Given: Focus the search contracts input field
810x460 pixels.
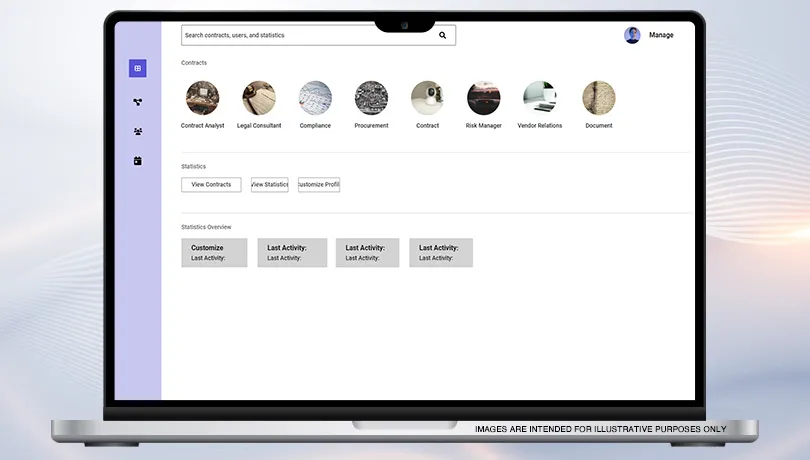Looking at the screenshot, I should click(x=305, y=35).
